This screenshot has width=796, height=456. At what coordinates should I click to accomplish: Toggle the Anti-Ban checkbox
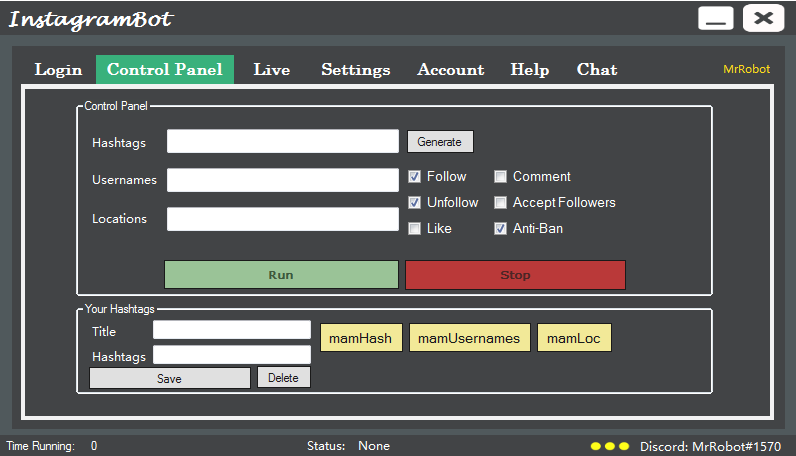(x=501, y=229)
